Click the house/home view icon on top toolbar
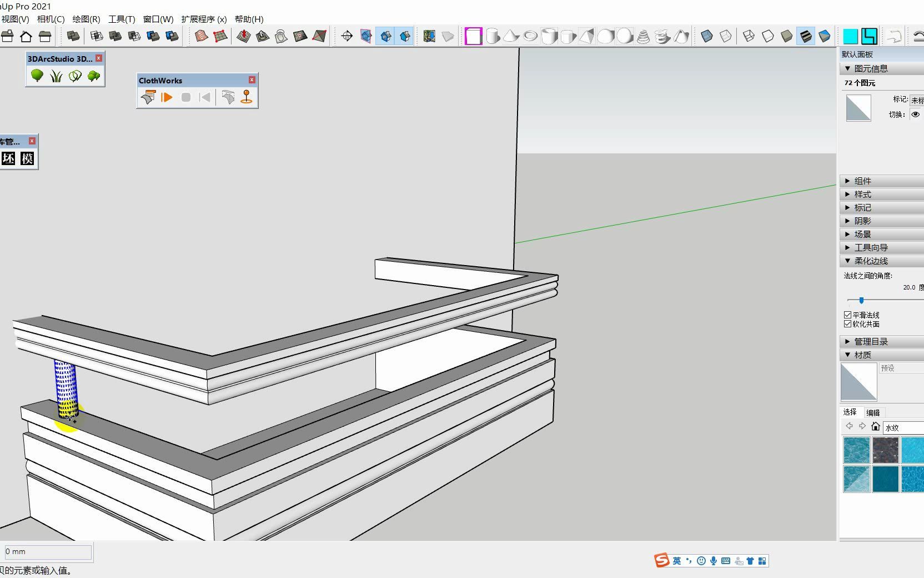Viewport: 924px width, 578px height. pyautogui.click(x=25, y=36)
